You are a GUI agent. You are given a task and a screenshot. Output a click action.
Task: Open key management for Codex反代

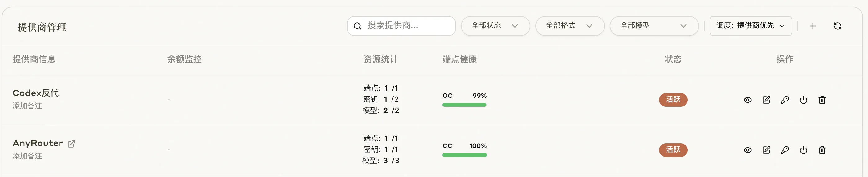pyautogui.click(x=784, y=100)
